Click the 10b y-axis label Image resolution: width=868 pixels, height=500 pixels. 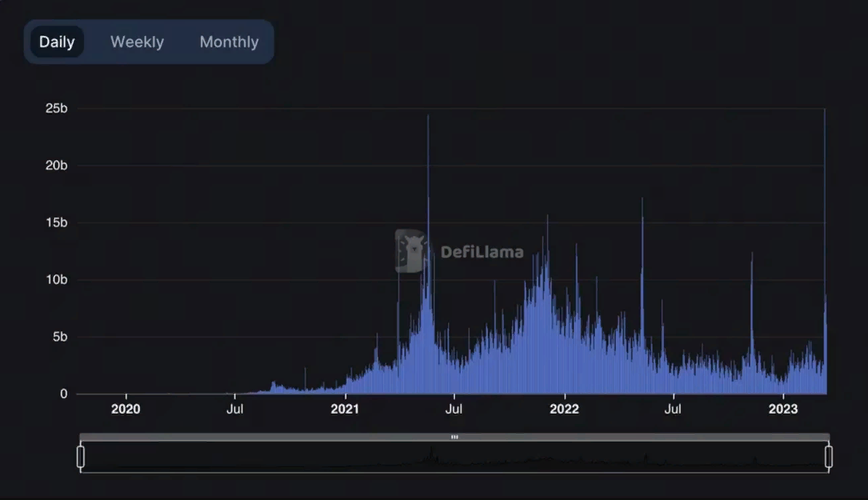[x=56, y=280]
